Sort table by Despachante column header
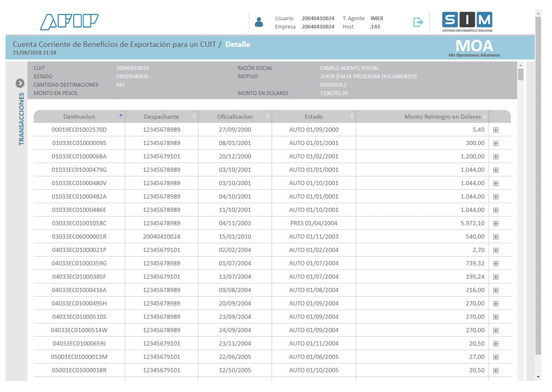 (x=161, y=117)
